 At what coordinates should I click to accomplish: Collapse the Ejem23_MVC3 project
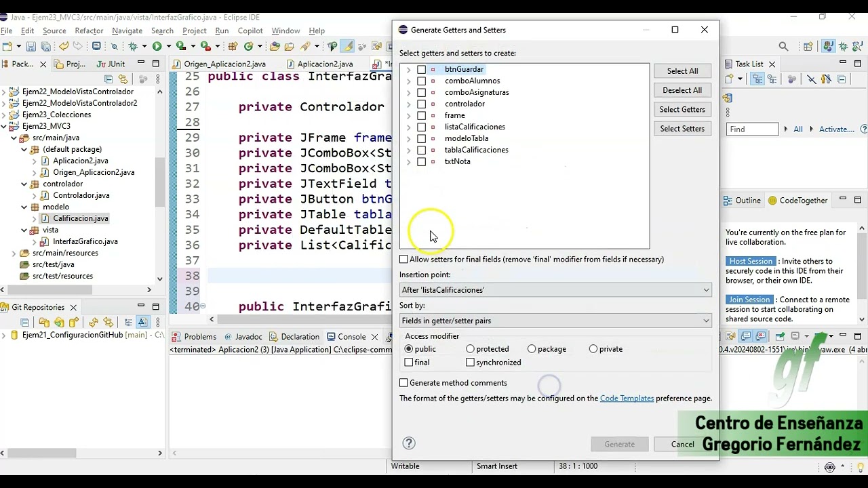pos(4,126)
